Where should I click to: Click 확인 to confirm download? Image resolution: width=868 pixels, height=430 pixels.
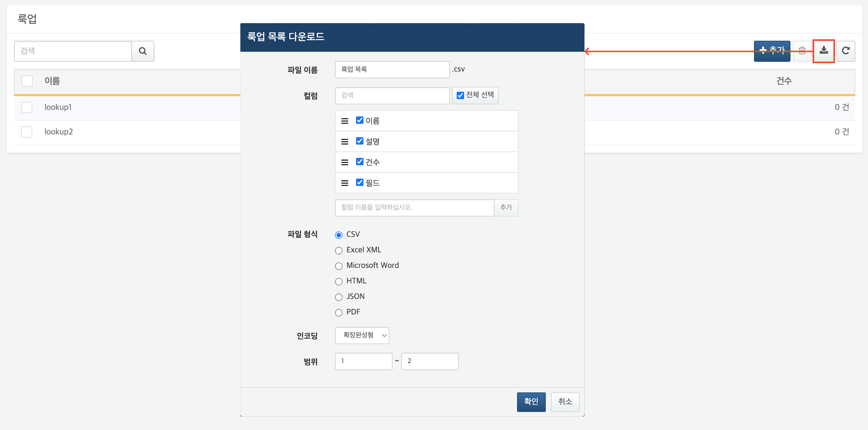pyautogui.click(x=531, y=402)
